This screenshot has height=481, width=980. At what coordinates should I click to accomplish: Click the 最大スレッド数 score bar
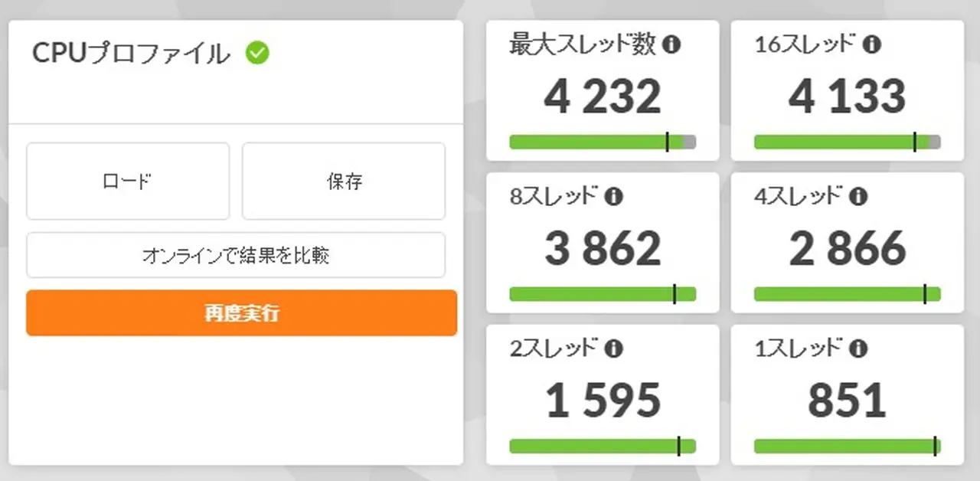tap(603, 142)
